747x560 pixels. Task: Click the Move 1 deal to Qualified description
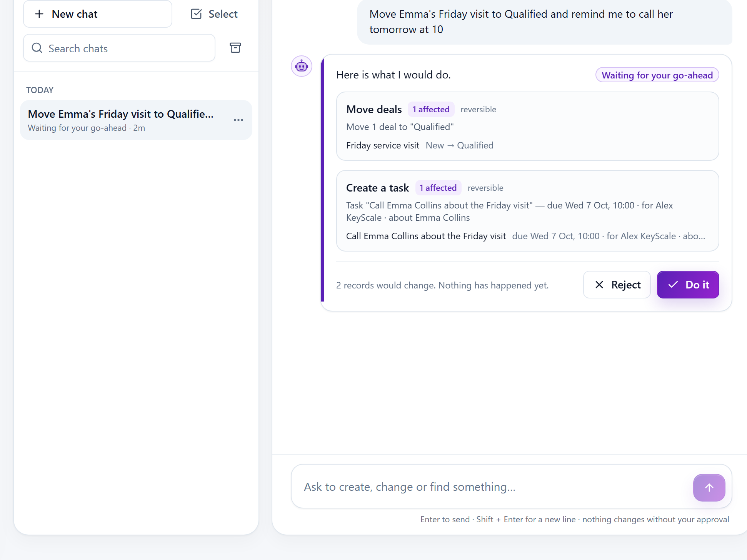400,127
